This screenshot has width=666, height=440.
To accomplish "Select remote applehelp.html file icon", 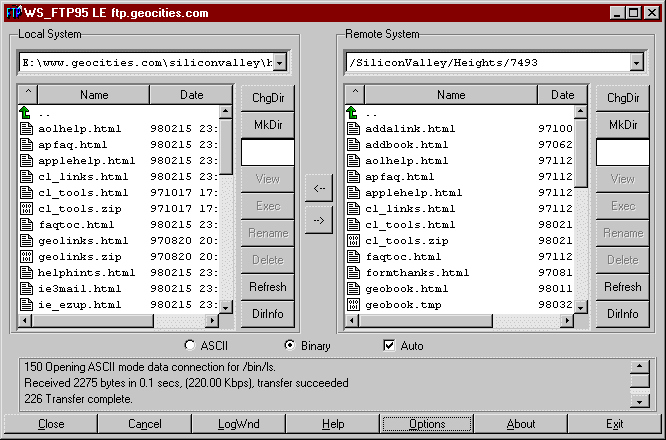I will 353,192.
